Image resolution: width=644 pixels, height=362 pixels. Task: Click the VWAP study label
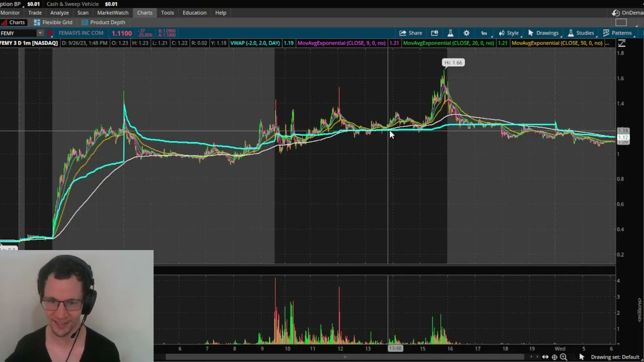(x=255, y=43)
